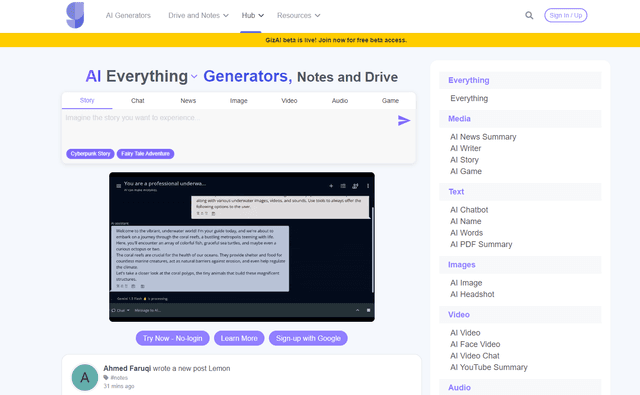Click Sign-up with Google button
640x395 pixels.
click(x=308, y=338)
